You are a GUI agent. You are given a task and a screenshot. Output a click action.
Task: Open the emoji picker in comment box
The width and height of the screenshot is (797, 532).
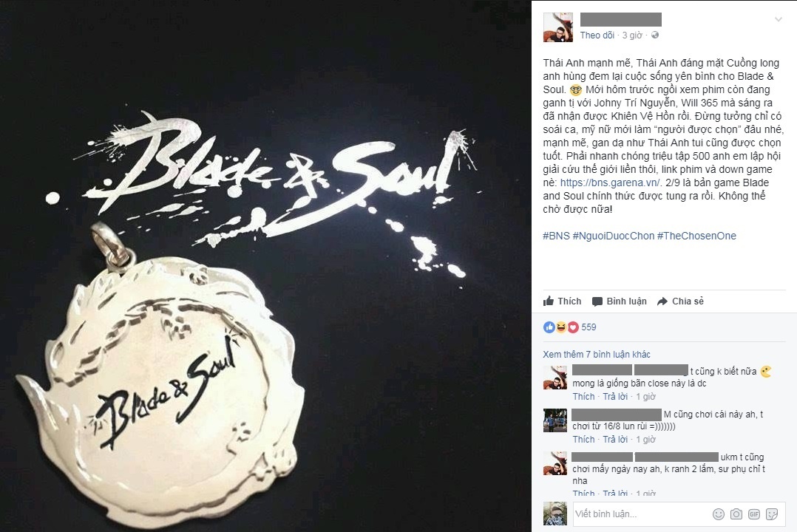click(718, 514)
